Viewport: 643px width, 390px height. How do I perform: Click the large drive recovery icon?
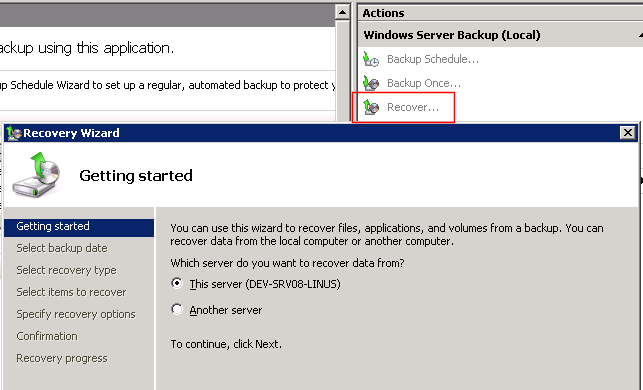[37, 175]
